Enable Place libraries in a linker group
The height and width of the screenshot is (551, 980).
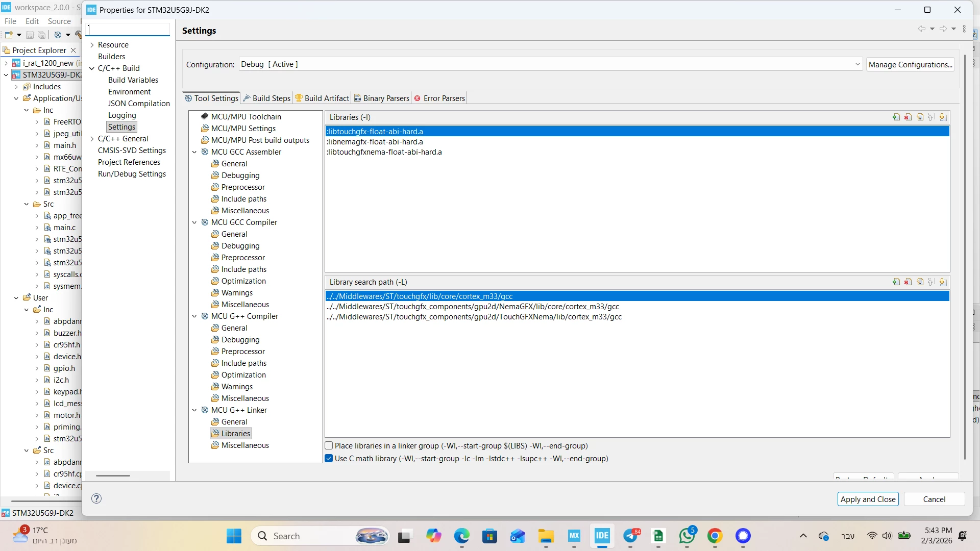pyautogui.click(x=329, y=446)
